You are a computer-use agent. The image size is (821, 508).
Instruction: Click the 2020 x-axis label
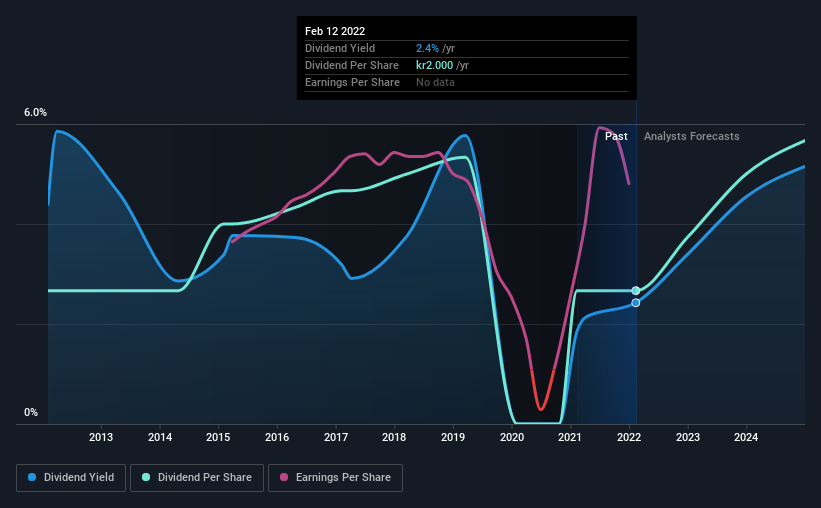click(512, 437)
